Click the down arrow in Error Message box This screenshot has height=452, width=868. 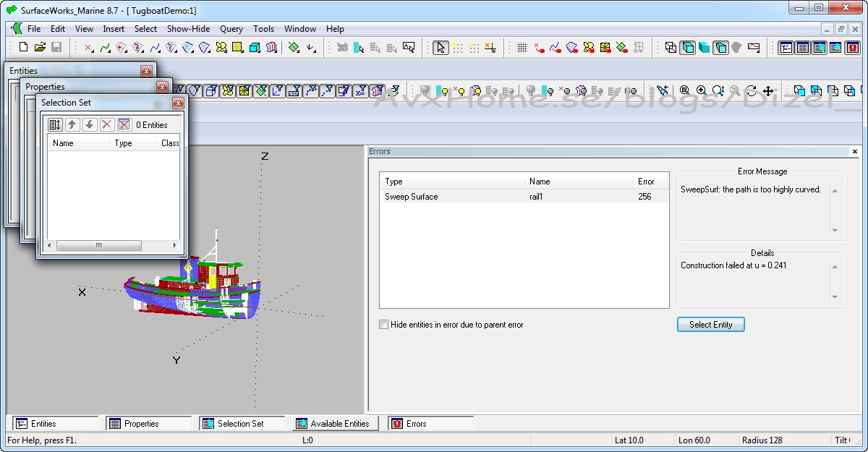pyautogui.click(x=834, y=231)
